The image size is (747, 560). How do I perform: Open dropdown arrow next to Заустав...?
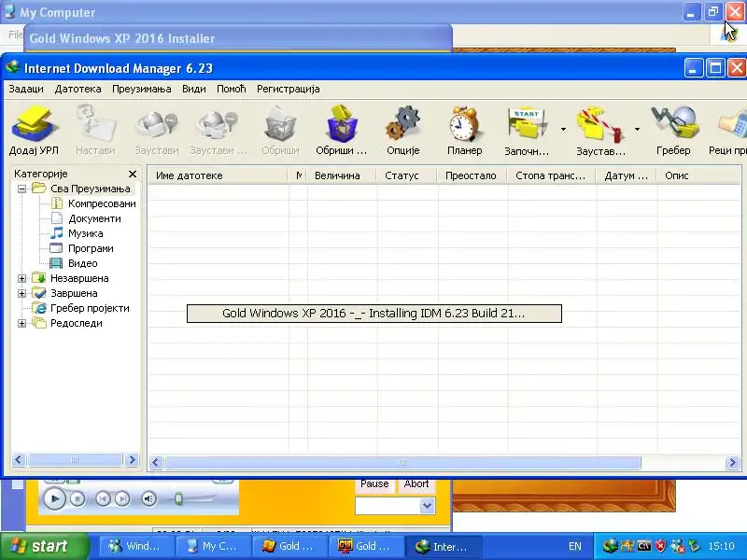tap(637, 129)
